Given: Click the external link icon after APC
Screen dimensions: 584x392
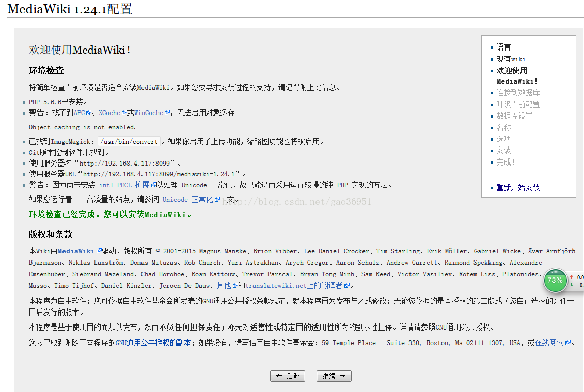Looking at the screenshot, I should tap(89, 112).
